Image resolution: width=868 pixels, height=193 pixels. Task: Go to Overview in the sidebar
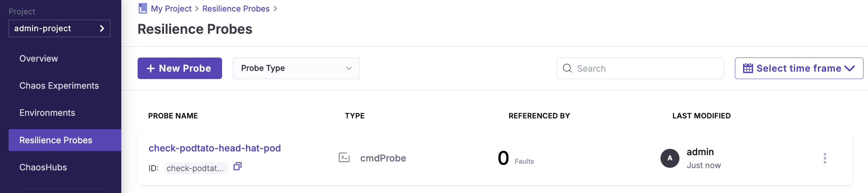[39, 59]
